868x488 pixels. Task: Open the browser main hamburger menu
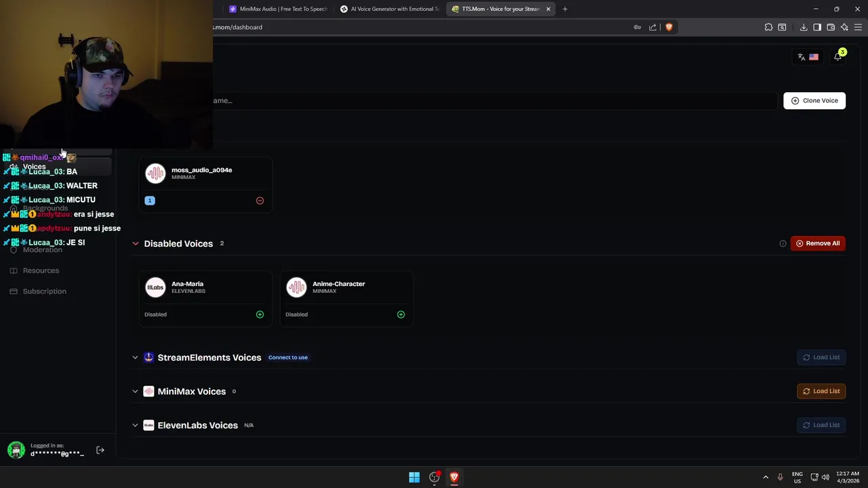(x=858, y=27)
